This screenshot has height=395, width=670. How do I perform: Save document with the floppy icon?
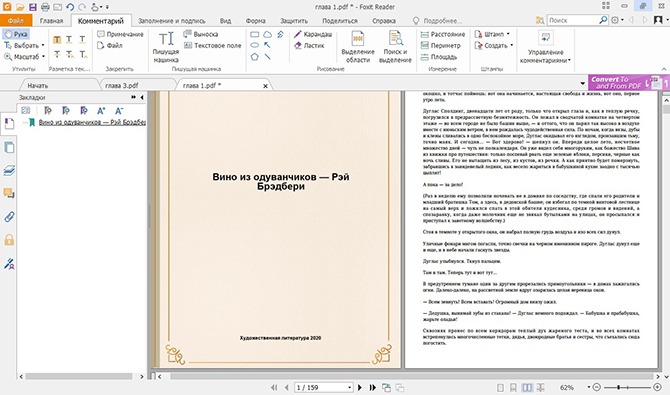pos(32,7)
